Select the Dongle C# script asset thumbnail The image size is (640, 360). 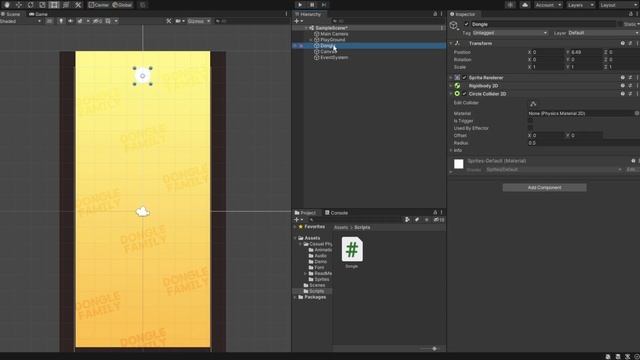[x=352, y=249]
